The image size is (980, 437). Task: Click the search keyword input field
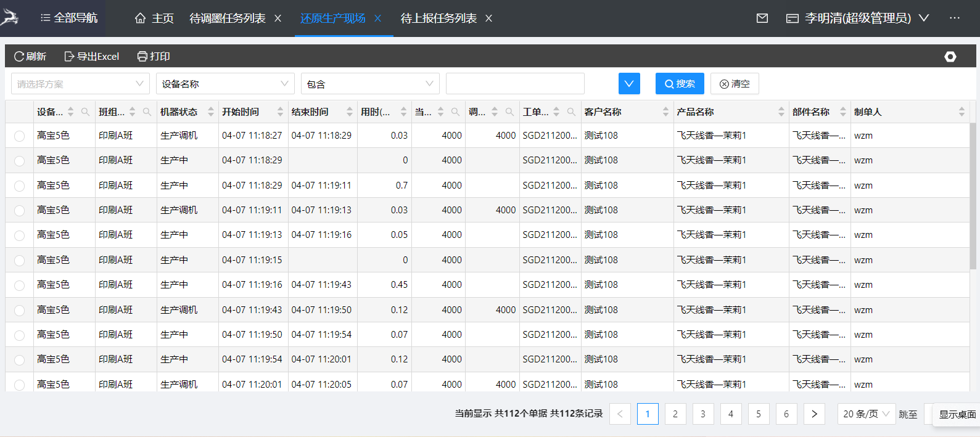click(515, 84)
